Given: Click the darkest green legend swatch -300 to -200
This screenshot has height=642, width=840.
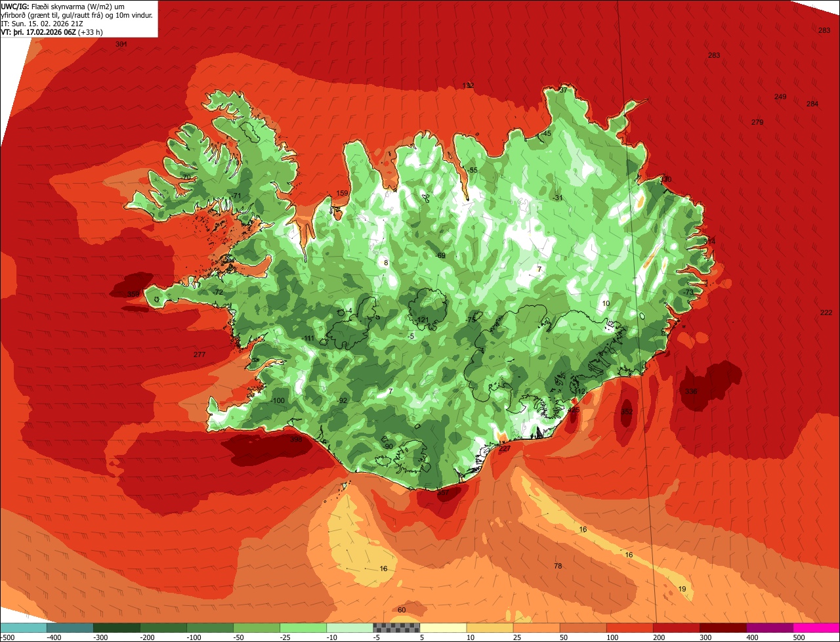Looking at the screenshot, I should coord(117,628).
